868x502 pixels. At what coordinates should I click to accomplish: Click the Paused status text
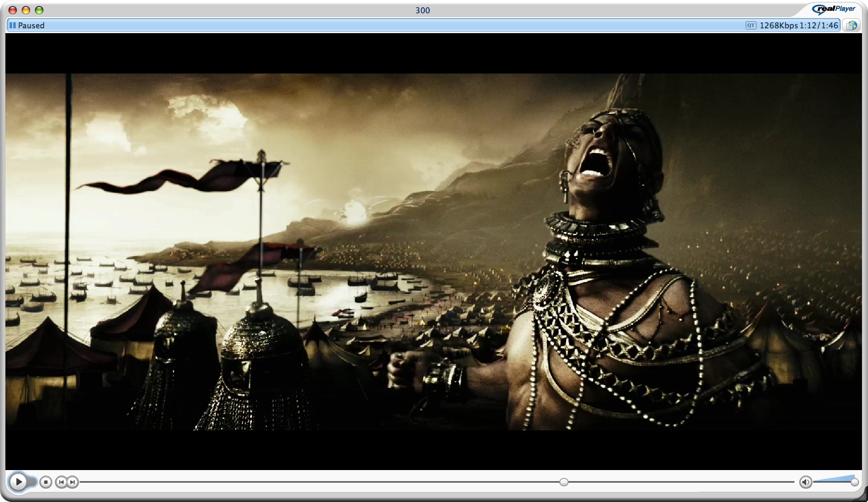31,25
